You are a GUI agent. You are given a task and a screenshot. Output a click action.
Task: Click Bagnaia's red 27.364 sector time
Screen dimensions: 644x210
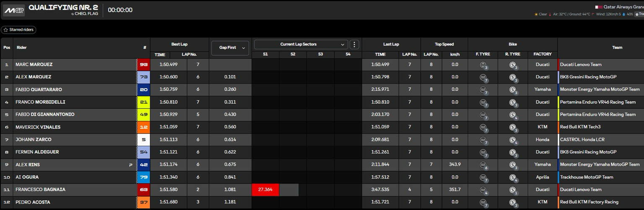[x=265, y=190]
